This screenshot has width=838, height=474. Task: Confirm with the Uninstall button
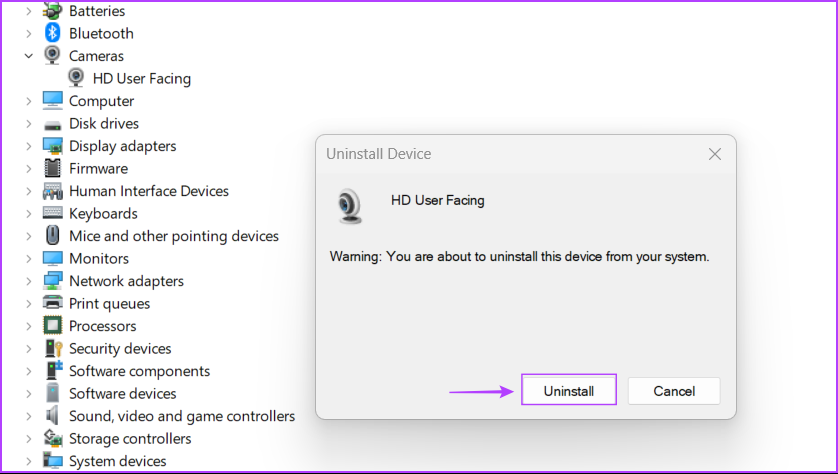568,390
